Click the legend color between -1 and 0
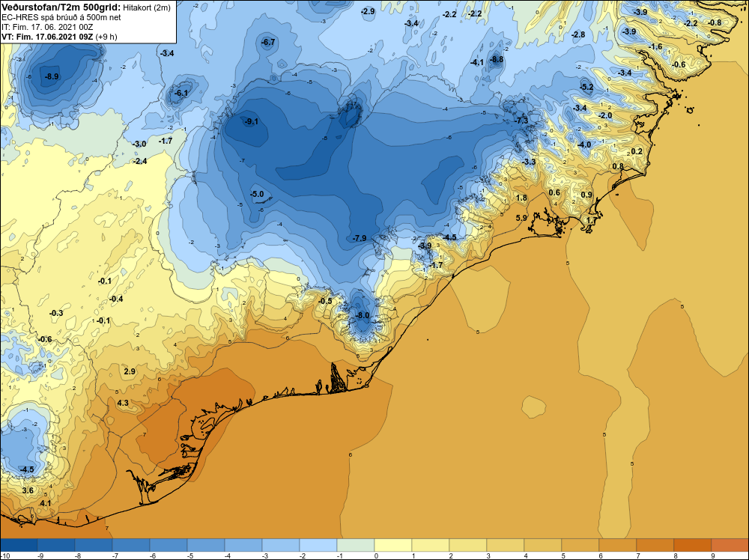The width and height of the screenshot is (749, 560). point(355,545)
